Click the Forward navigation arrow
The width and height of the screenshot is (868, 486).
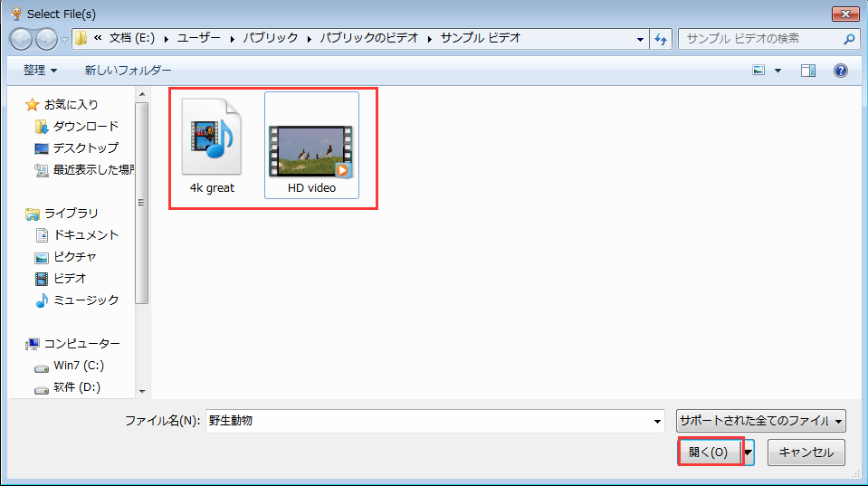click(x=46, y=39)
